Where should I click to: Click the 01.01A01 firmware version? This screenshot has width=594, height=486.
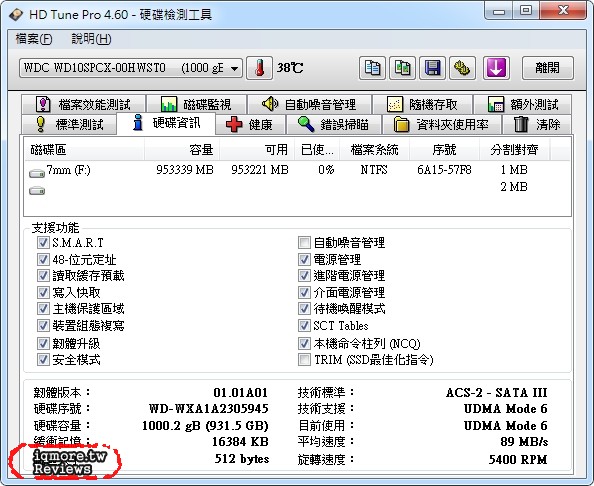pyautogui.click(x=241, y=392)
